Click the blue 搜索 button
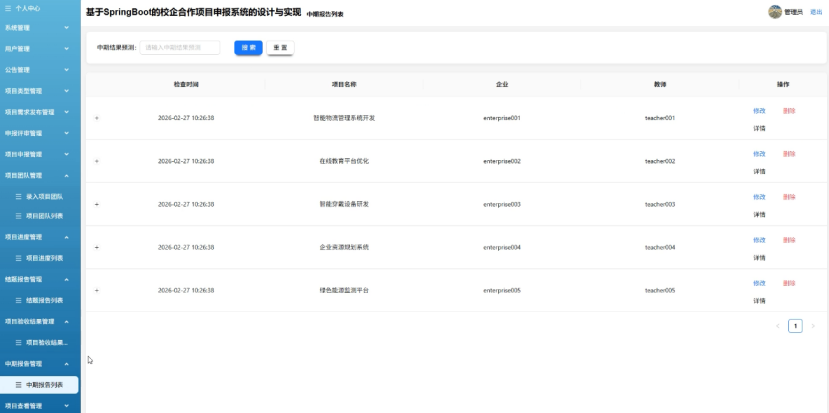 pyautogui.click(x=248, y=48)
